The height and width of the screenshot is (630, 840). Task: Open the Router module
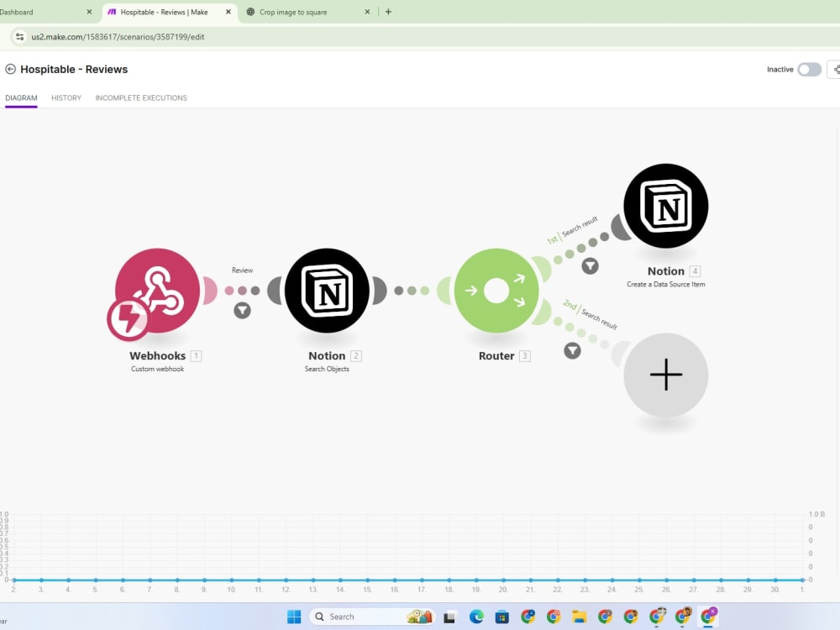pyautogui.click(x=496, y=290)
